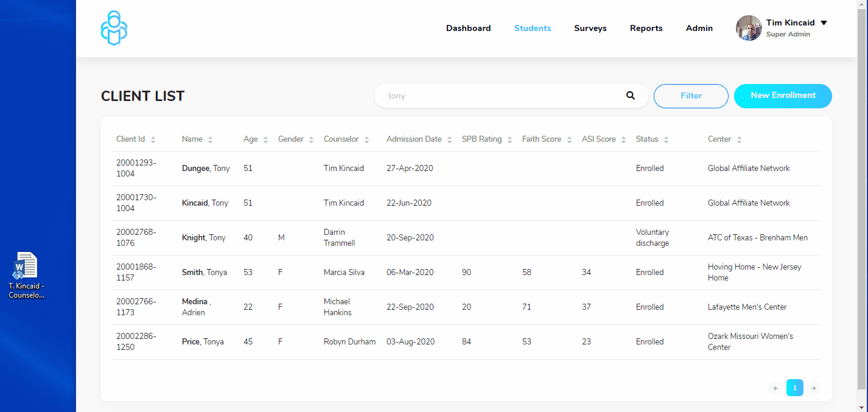Sort by Admission Date sort icon
This screenshot has width=868, height=412.
[449, 139]
